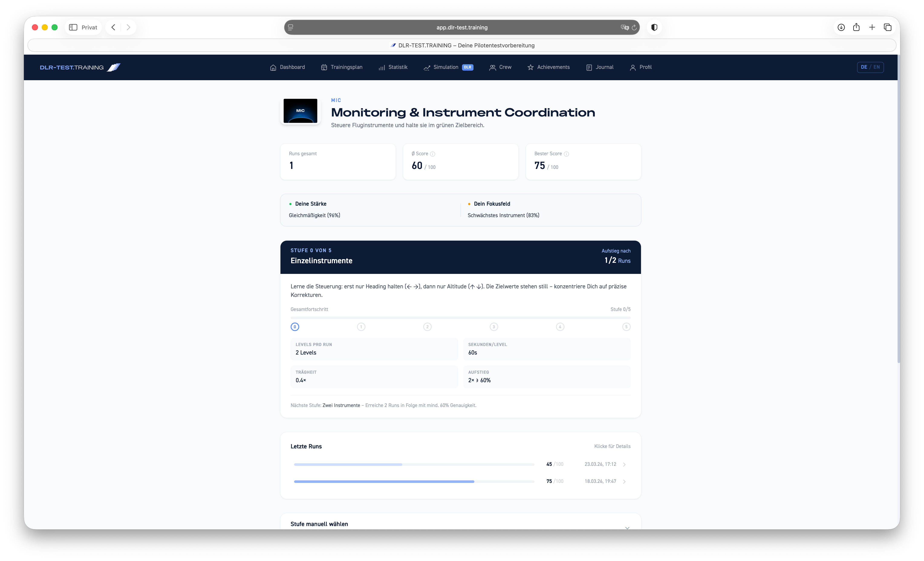The width and height of the screenshot is (924, 561).
Task: Click the Trainingsplan calendar icon
Action: click(x=324, y=67)
